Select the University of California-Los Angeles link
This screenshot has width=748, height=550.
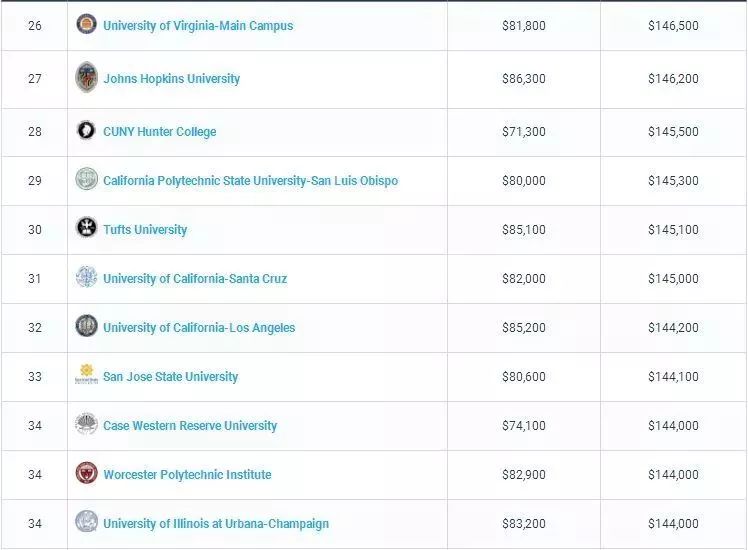[199, 328]
